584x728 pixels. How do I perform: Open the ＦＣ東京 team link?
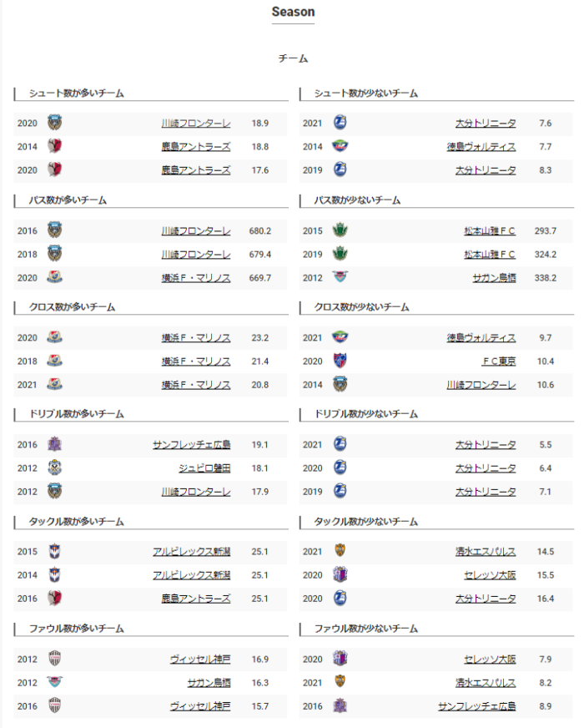click(499, 361)
